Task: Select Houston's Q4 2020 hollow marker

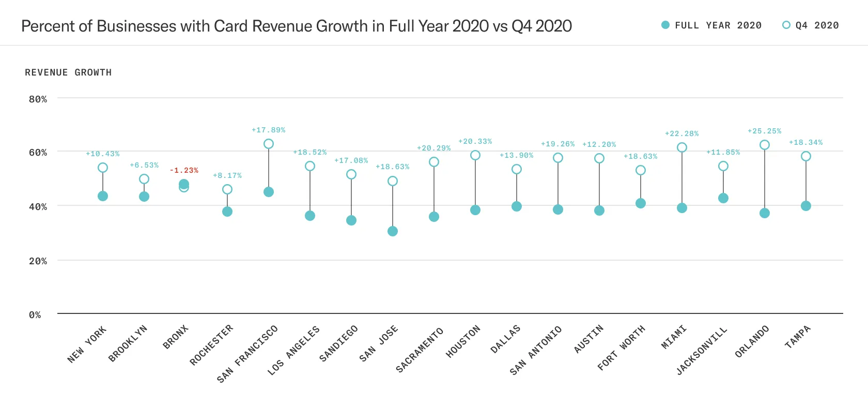Action: click(475, 155)
